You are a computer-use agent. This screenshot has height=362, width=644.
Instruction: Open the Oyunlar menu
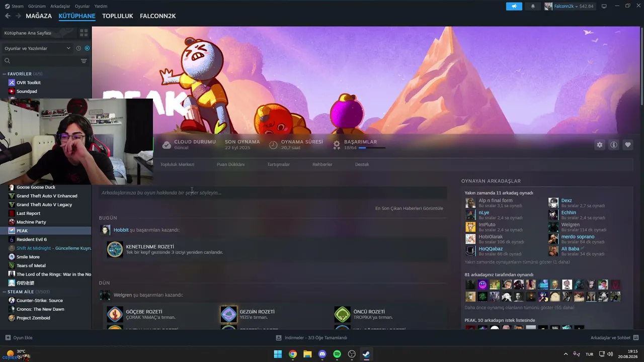coord(82,6)
